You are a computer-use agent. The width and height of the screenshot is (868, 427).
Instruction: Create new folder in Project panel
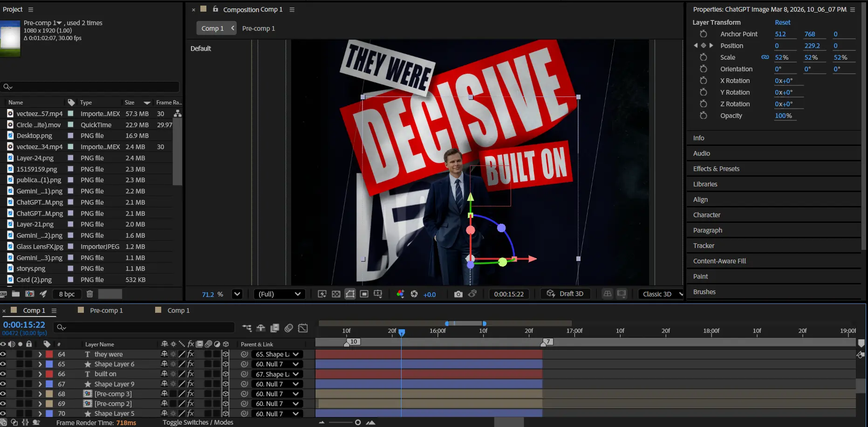(16, 294)
